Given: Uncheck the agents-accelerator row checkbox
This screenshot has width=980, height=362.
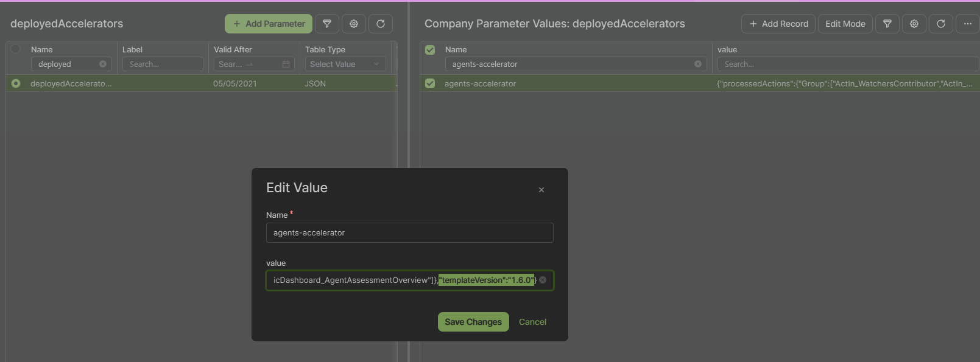Looking at the screenshot, I should (430, 83).
